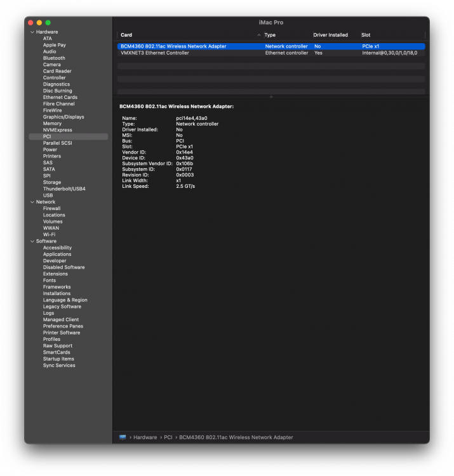The height and width of the screenshot is (476, 454).
Task: Select Accessibility under Software
Action: click(57, 248)
